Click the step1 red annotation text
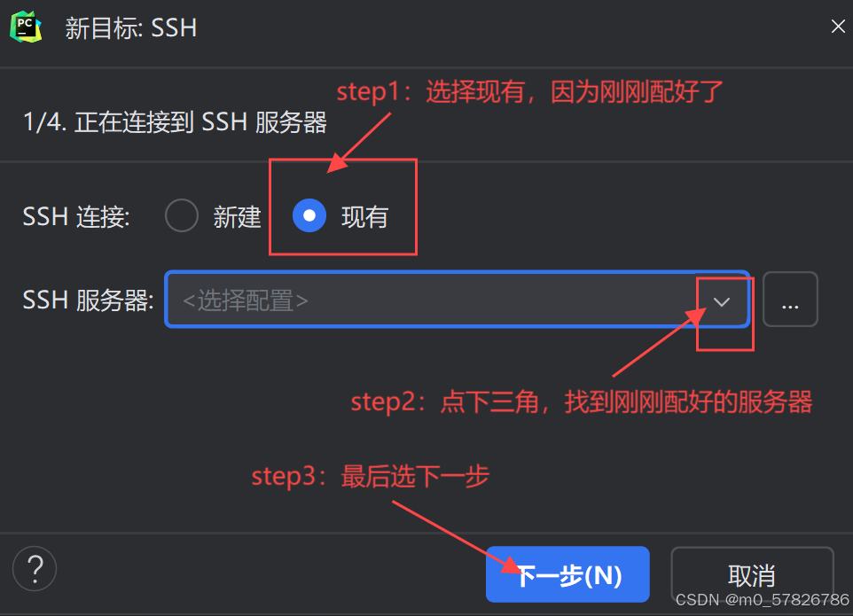This screenshot has height=616, width=853. [x=530, y=91]
